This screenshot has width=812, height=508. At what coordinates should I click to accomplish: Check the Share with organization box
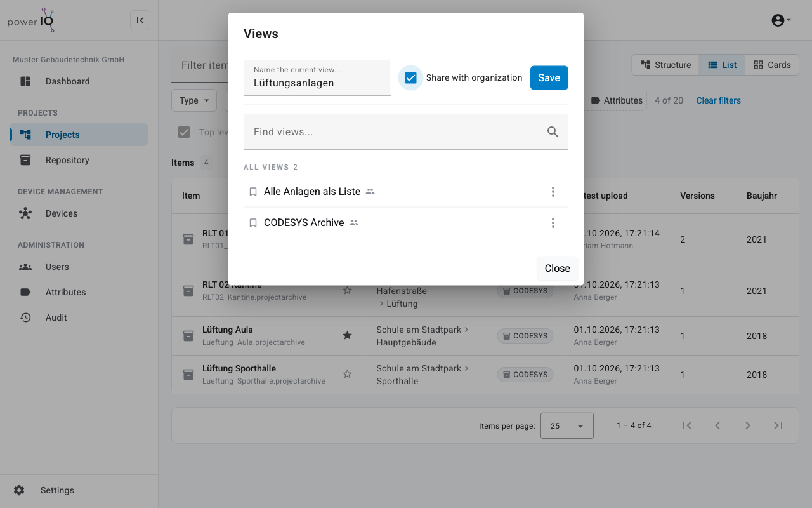pos(410,77)
